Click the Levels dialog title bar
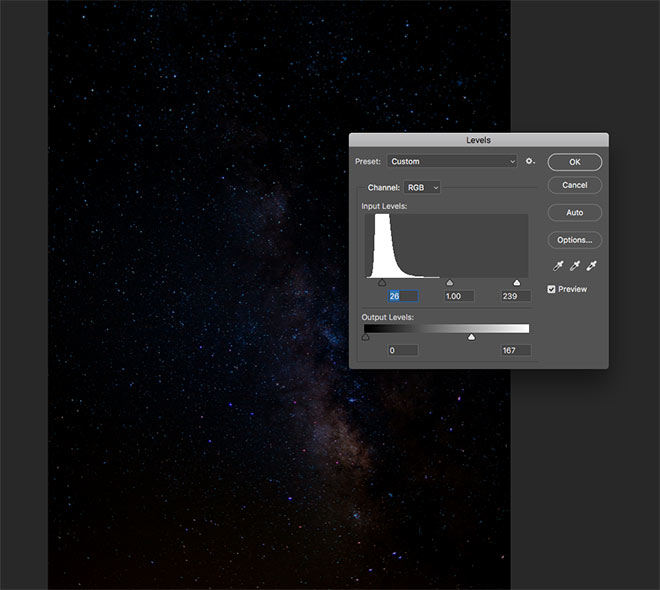 point(479,140)
